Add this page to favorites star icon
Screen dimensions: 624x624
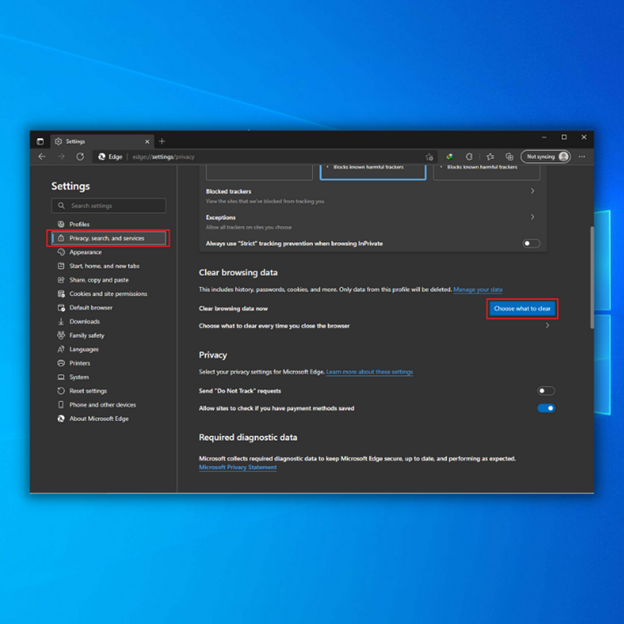click(429, 157)
